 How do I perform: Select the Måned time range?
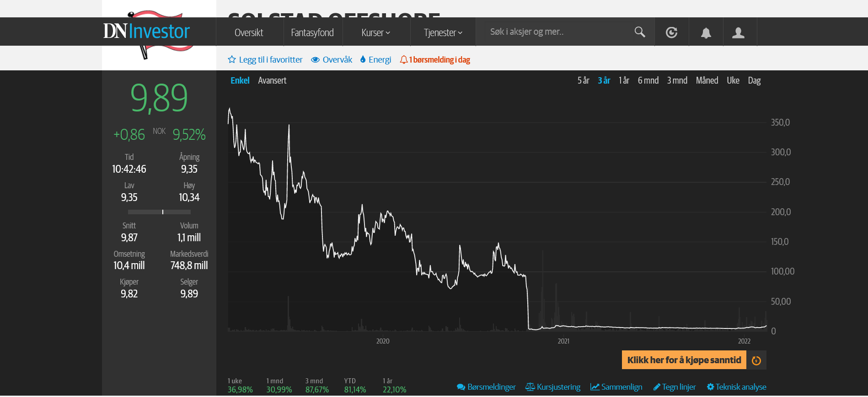click(707, 80)
